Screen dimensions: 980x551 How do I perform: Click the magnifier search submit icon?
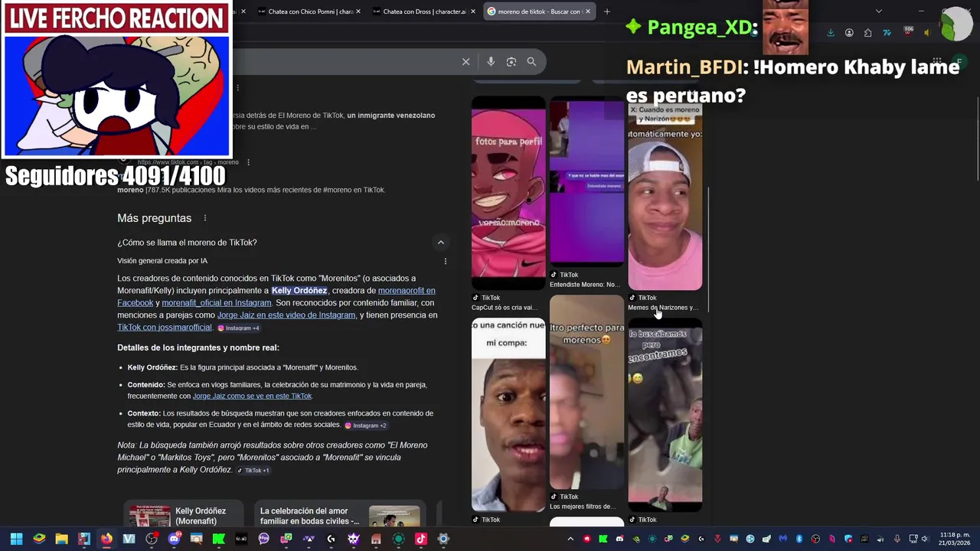click(531, 62)
